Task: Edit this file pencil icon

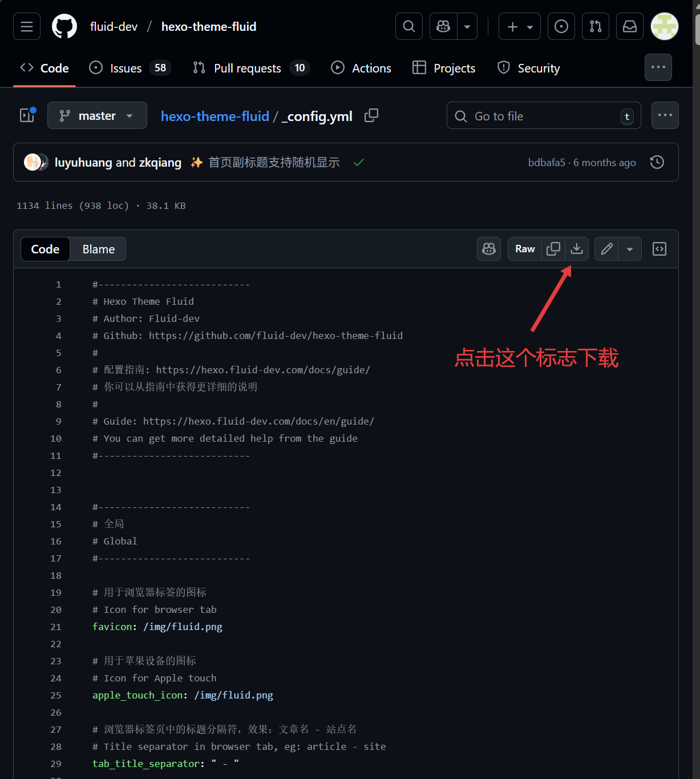Action: coord(606,249)
